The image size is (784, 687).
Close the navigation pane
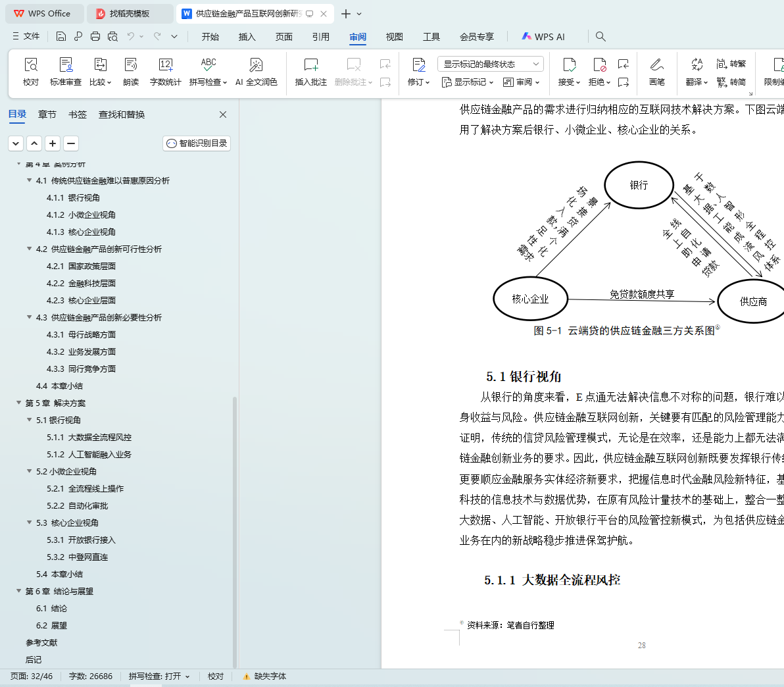223,114
